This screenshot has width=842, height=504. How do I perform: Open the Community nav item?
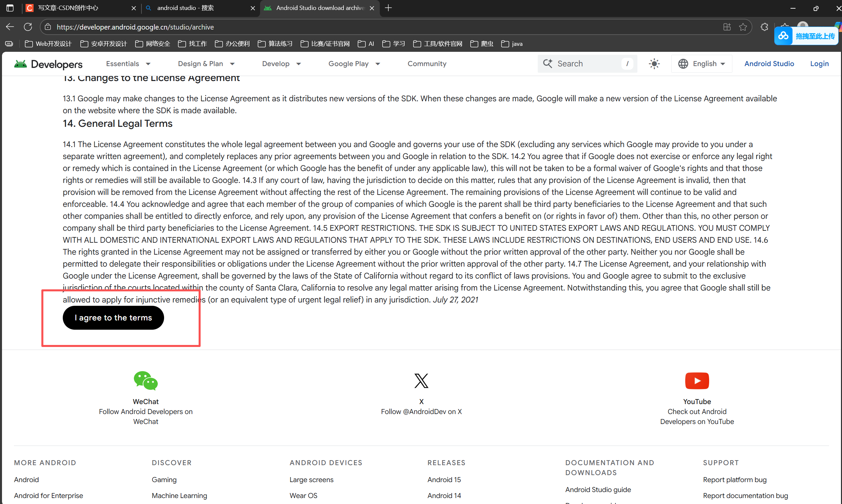pyautogui.click(x=427, y=64)
